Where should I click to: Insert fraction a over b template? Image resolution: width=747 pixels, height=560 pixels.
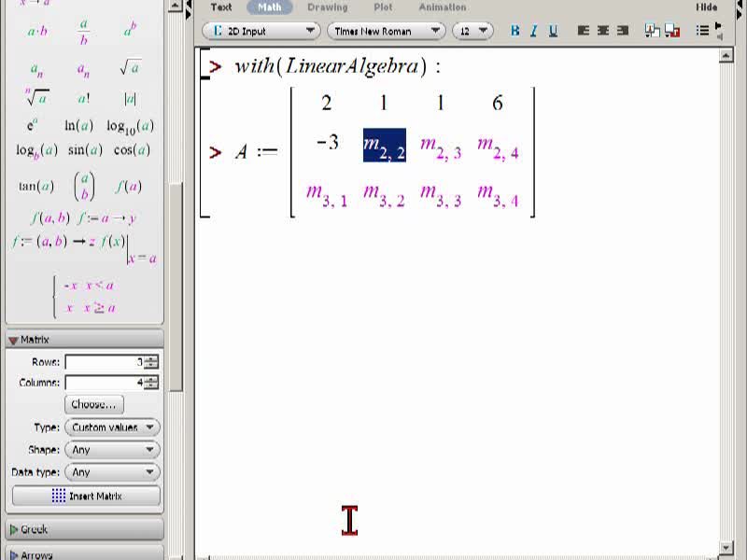(x=84, y=32)
